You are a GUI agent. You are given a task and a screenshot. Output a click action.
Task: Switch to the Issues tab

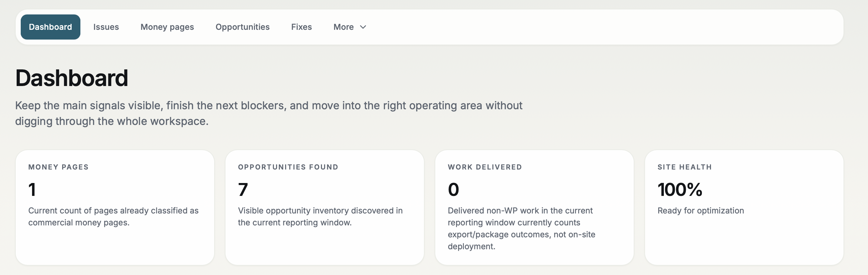106,27
